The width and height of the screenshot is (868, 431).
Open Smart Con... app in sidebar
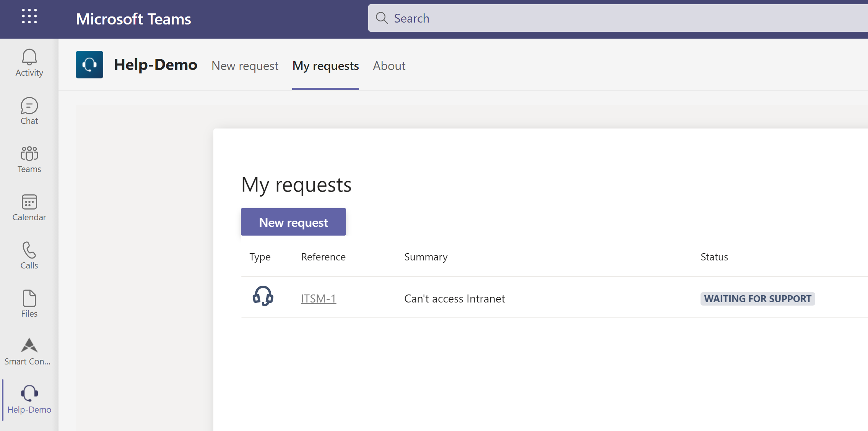[x=28, y=352]
